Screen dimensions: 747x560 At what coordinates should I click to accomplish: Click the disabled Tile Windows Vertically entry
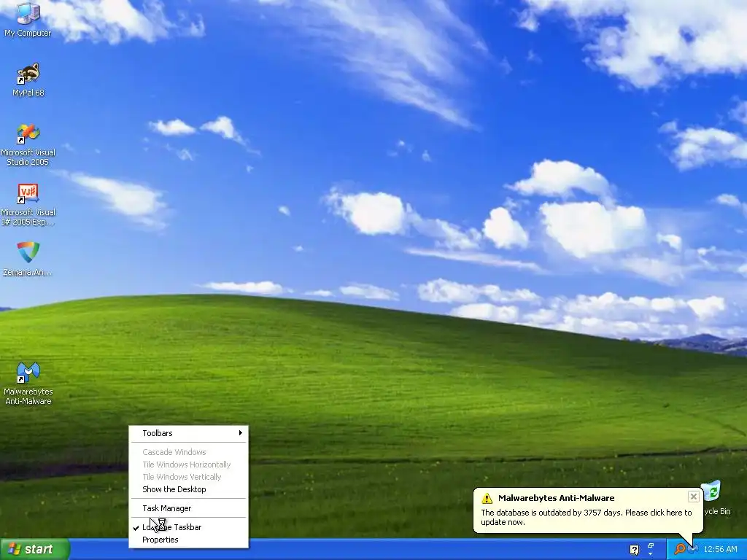189,477
